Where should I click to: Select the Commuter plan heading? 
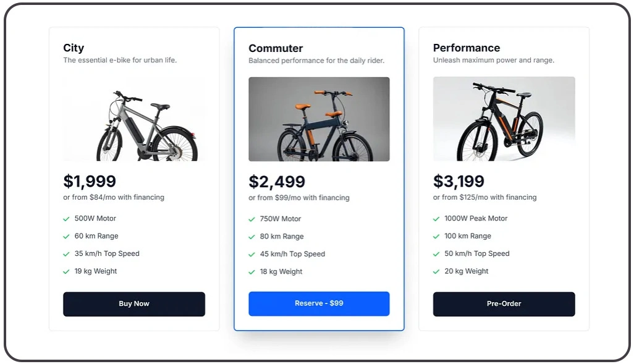click(276, 48)
